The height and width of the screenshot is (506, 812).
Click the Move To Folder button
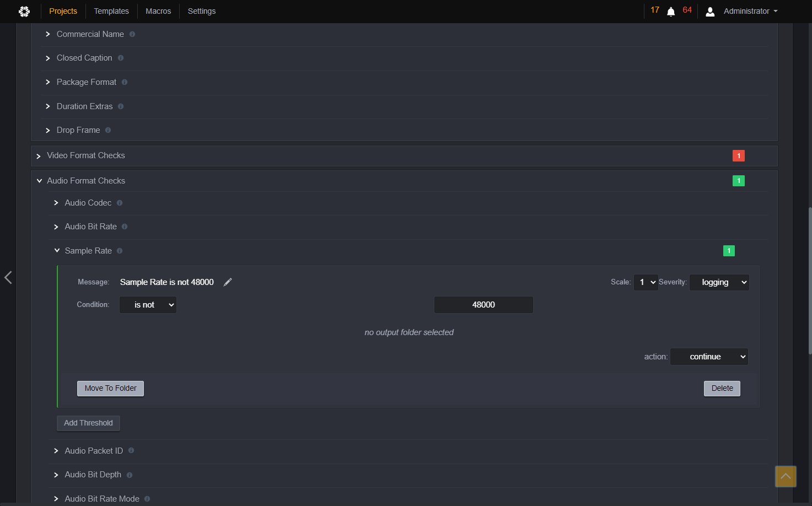110,389
